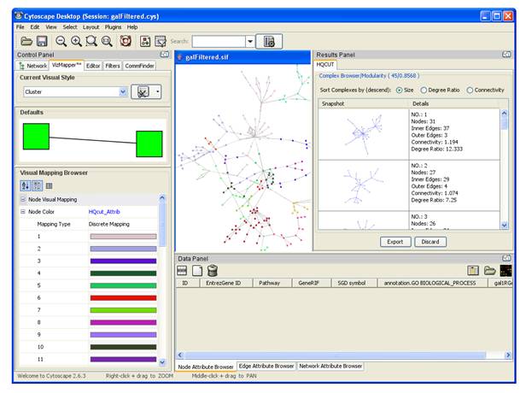
Task: Sort complexes by Size
Action: [400, 90]
